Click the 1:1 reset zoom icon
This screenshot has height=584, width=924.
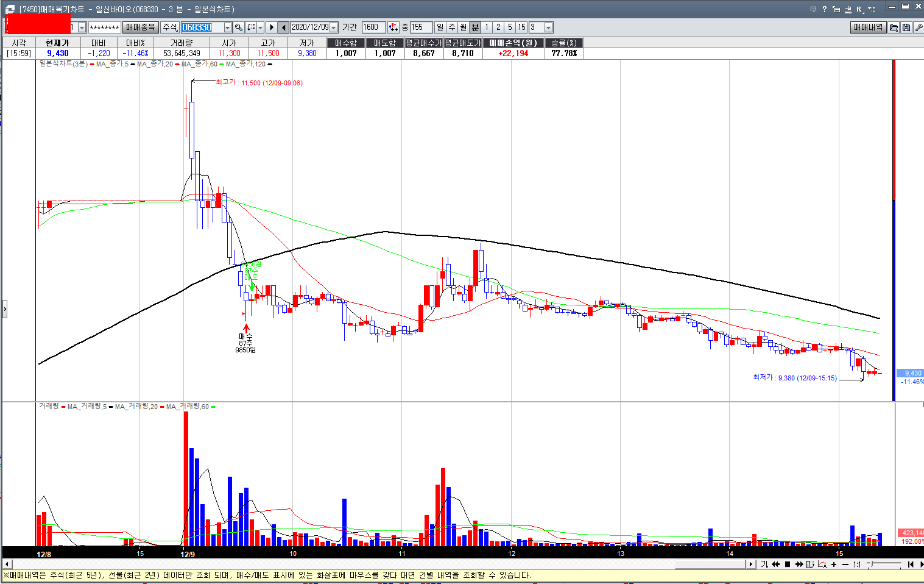(x=857, y=564)
